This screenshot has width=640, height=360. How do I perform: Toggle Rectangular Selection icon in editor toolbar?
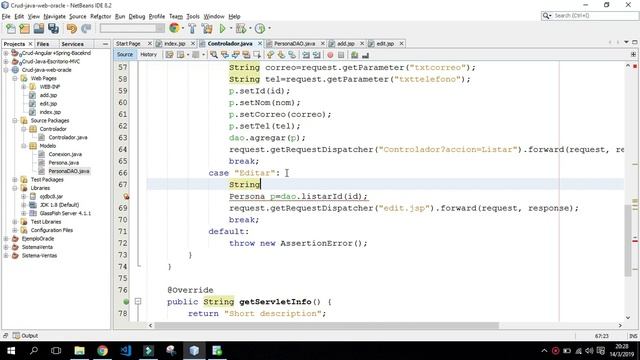(x=257, y=55)
